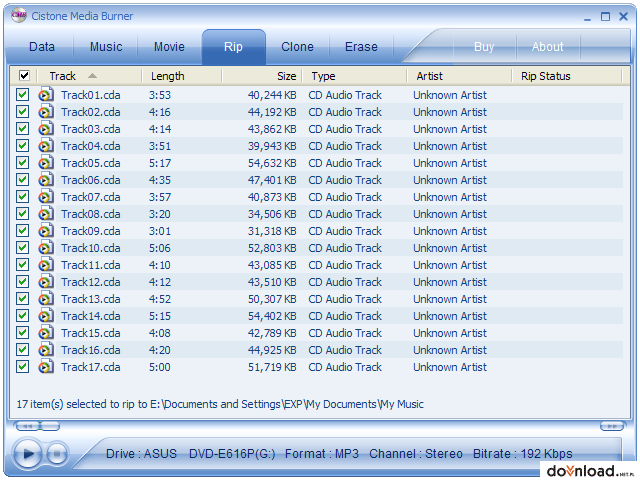The image size is (640, 480).
Task: Uncheck the Track03.cda checkbox
Action: point(22,129)
